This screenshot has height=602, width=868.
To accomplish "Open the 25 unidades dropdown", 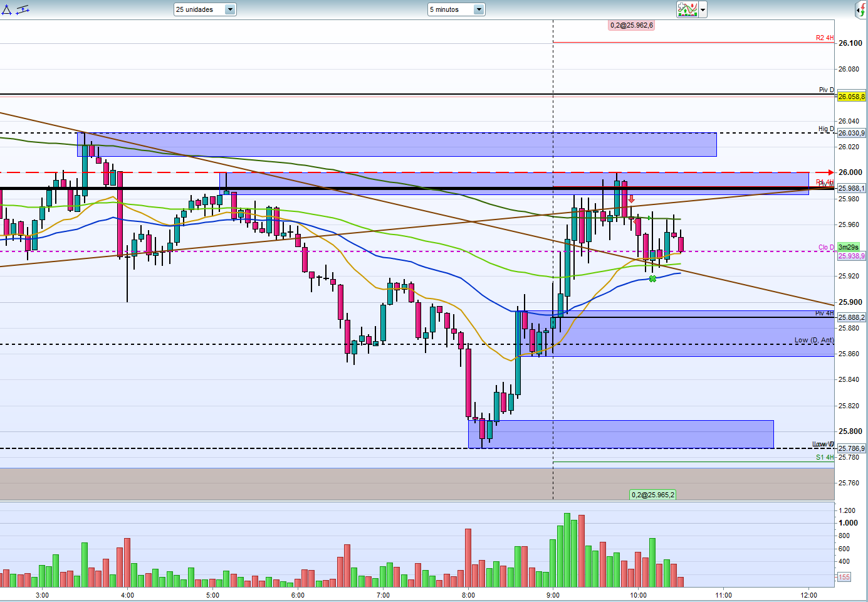I will [x=205, y=9].
